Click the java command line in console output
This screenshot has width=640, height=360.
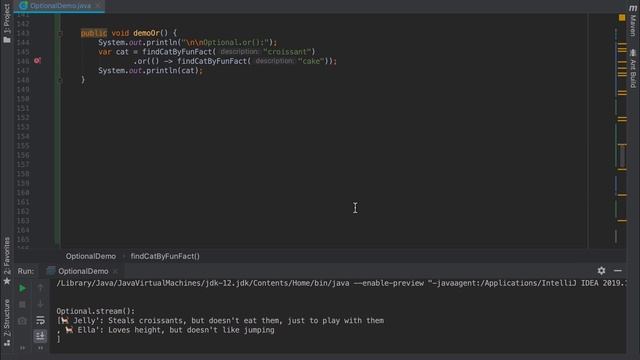[341, 283]
